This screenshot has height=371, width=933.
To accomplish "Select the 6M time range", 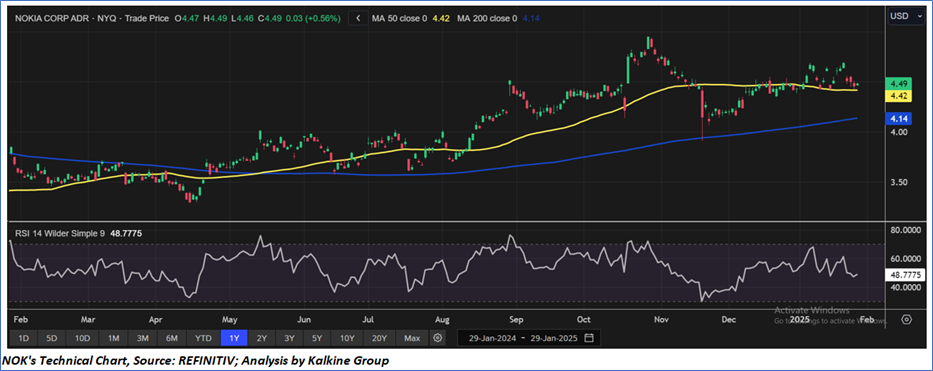I will click(x=172, y=338).
